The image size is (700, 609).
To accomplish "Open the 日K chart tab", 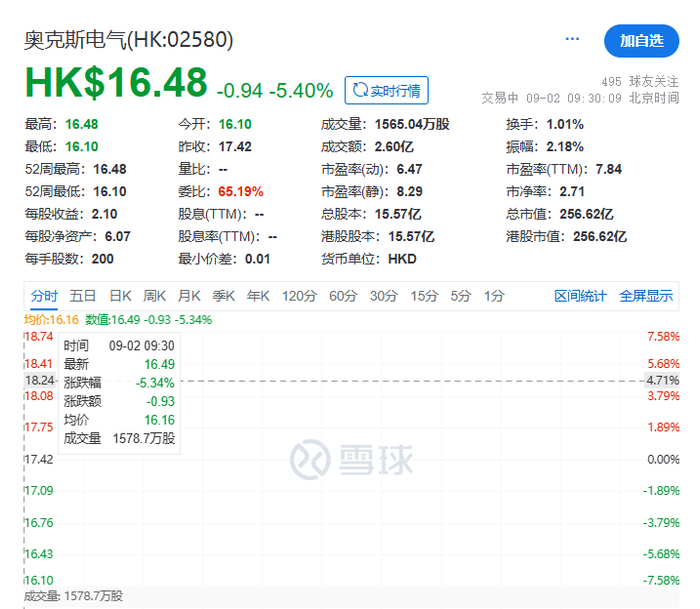I will pyautogui.click(x=121, y=296).
